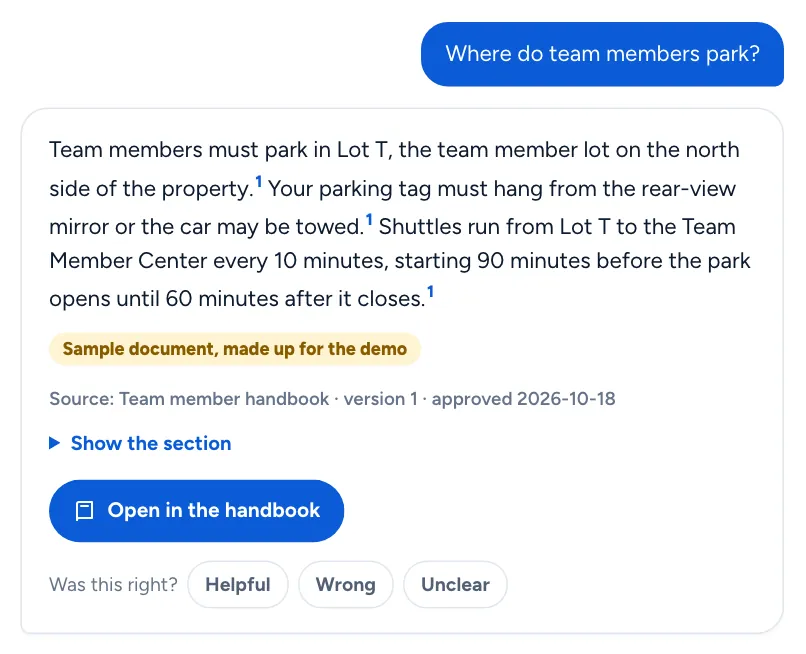Click the "Shuttles run from Lot T" sentence
The height and width of the screenshot is (654, 806).
pyautogui.click(x=400, y=262)
